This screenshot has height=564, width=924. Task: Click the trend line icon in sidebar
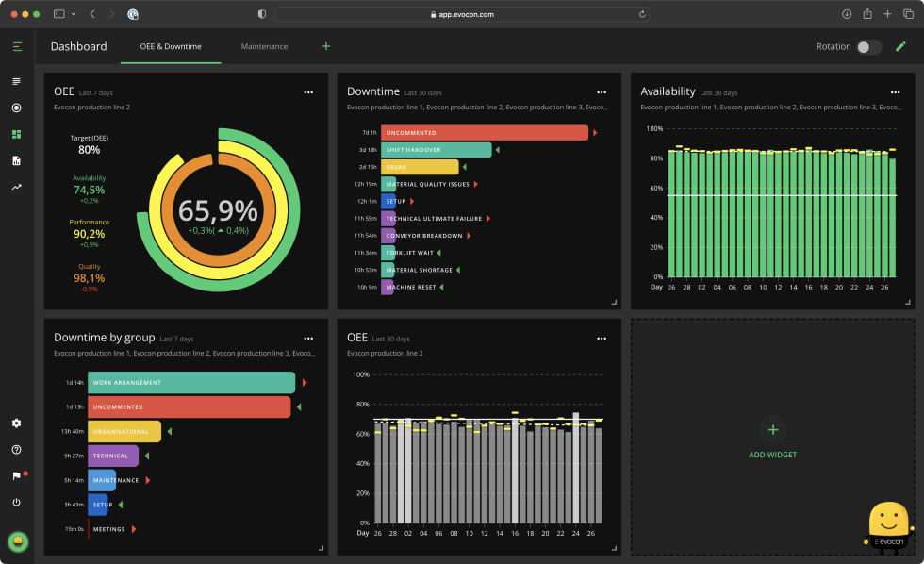(x=16, y=187)
